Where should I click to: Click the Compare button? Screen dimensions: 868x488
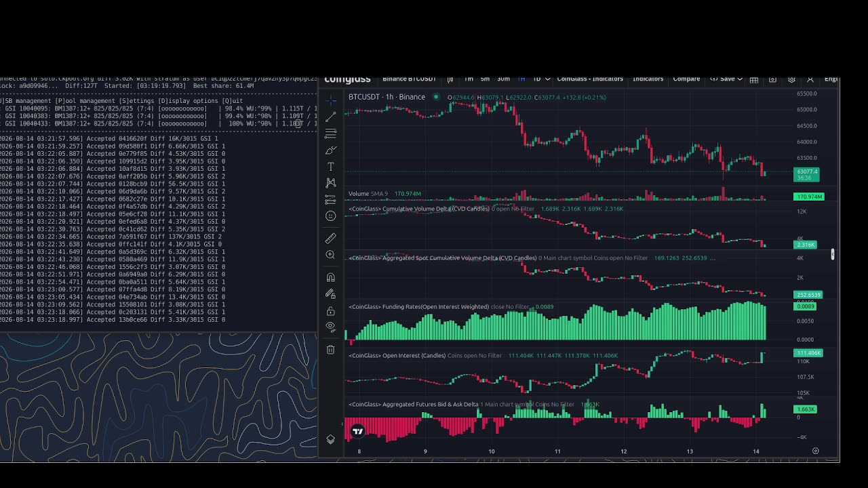point(686,79)
